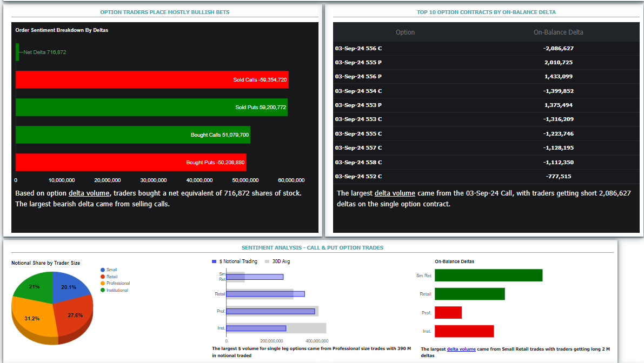Image resolution: width=644 pixels, height=363 pixels.
Task: Select row 03-Sep-24 552 C
Action: point(486,177)
